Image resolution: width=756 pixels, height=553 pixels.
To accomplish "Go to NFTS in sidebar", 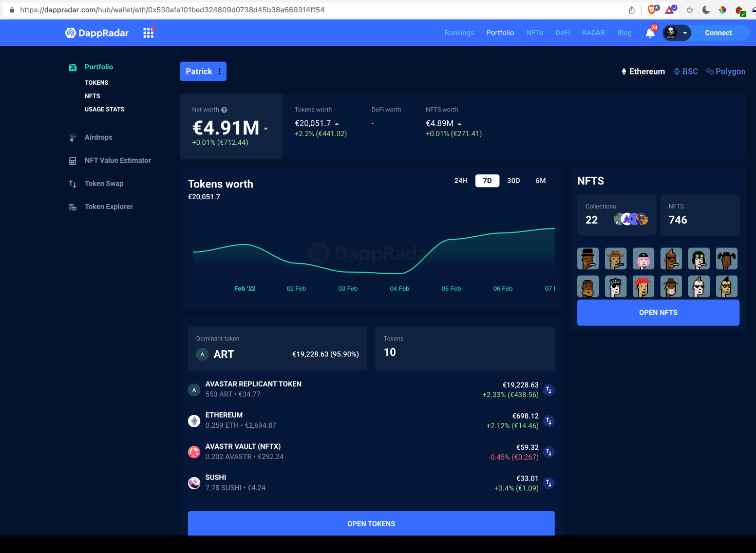I will (x=92, y=96).
